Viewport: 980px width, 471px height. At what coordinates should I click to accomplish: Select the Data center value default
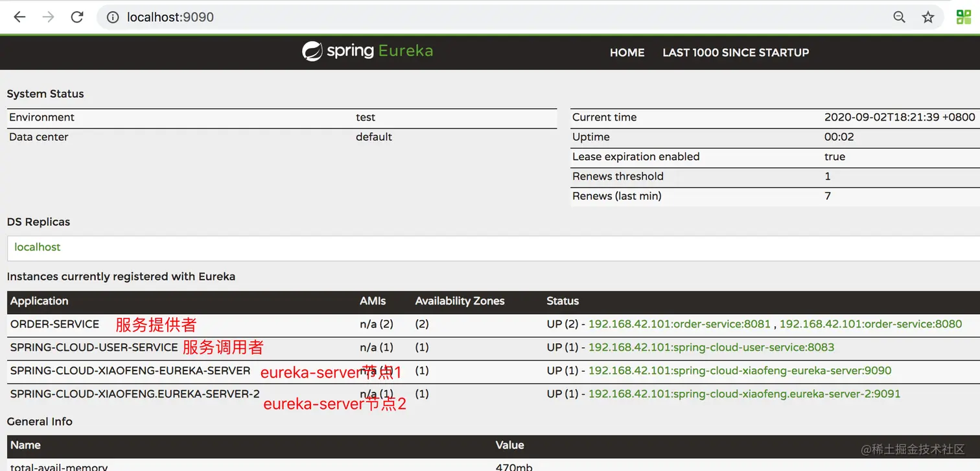click(x=374, y=137)
